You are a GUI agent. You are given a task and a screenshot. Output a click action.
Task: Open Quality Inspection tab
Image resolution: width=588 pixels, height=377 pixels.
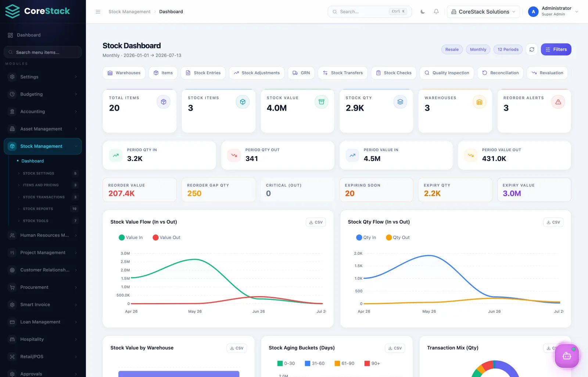(447, 73)
